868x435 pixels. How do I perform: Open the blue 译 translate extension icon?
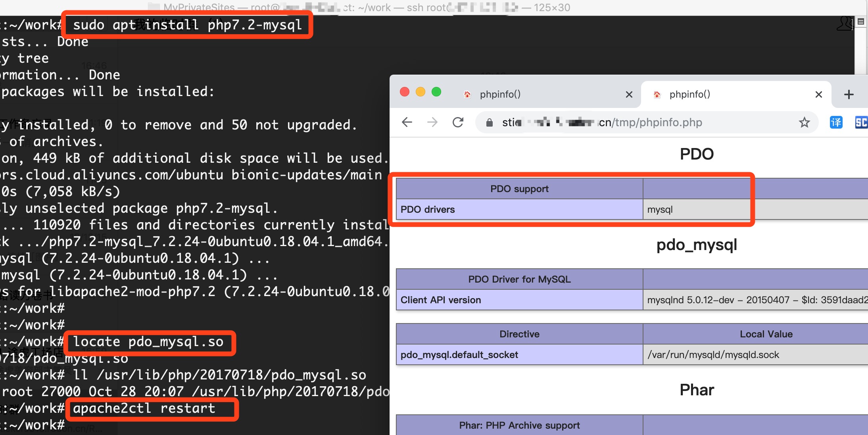(x=836, y=122)
